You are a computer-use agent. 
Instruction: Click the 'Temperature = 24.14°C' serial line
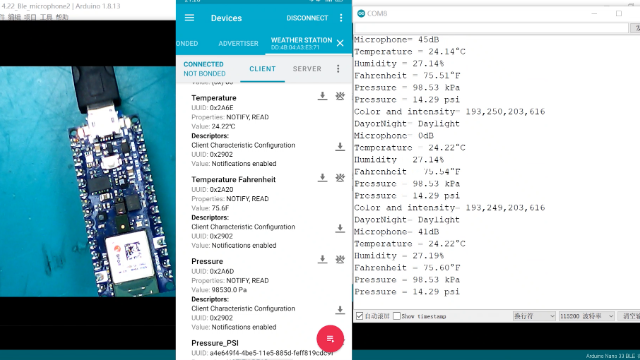(x=409, y=51)
